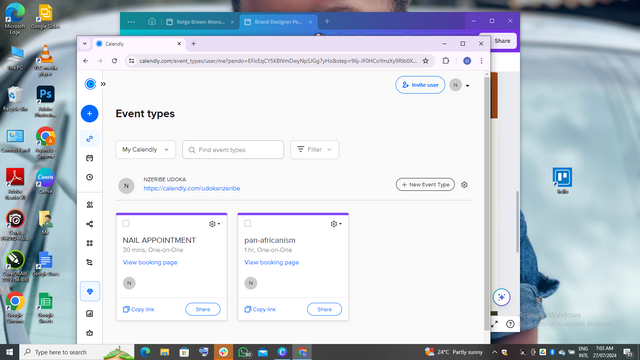Viewport: 640px width, 360px height.
Task: View booking page for NAIL APPOINTMENT
Action: coord(150,262)
